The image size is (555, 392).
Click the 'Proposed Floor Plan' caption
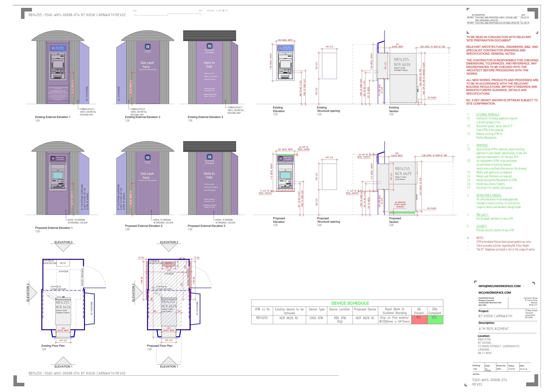(160, 346)
